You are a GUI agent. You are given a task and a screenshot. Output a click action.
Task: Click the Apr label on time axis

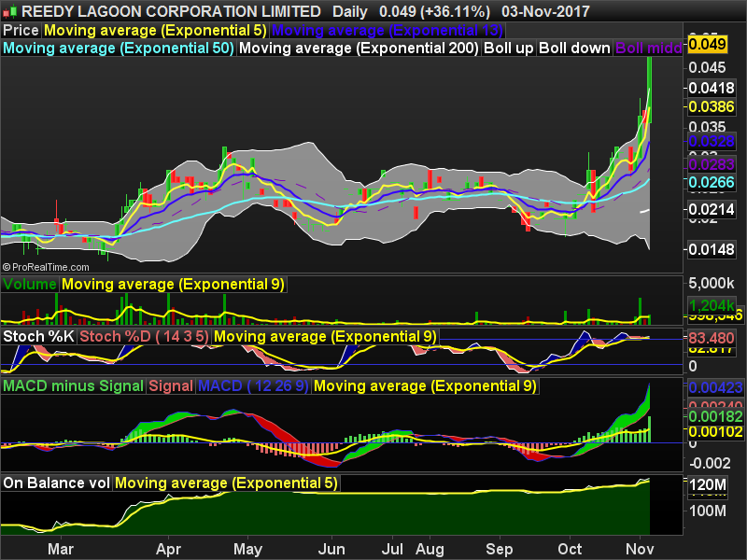coord(168,549)
